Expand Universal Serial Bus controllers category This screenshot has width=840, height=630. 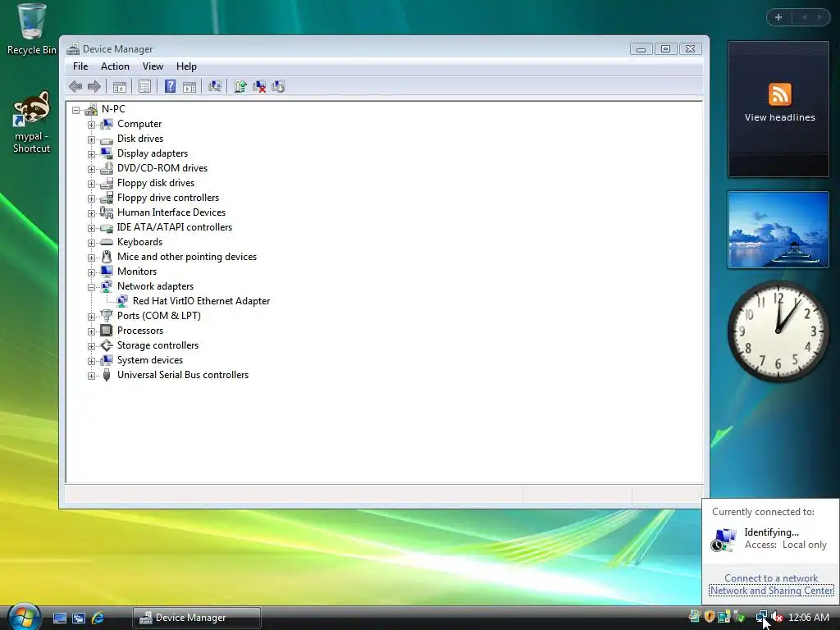(x=92, y=376)
